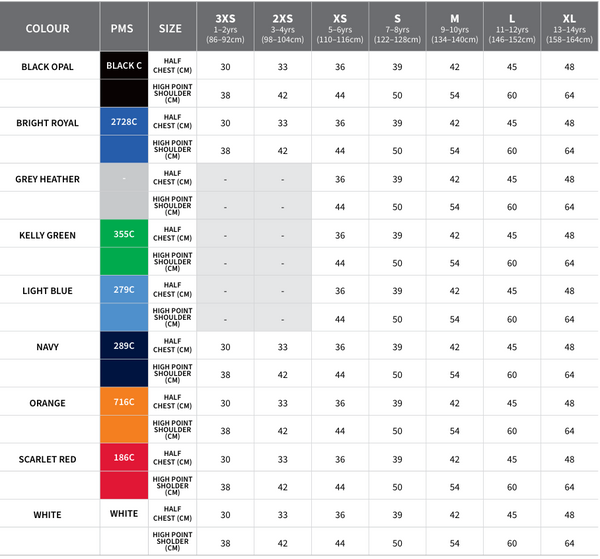
Task: Select the 716C Orange swatch
Action: (x=124, y=402)
